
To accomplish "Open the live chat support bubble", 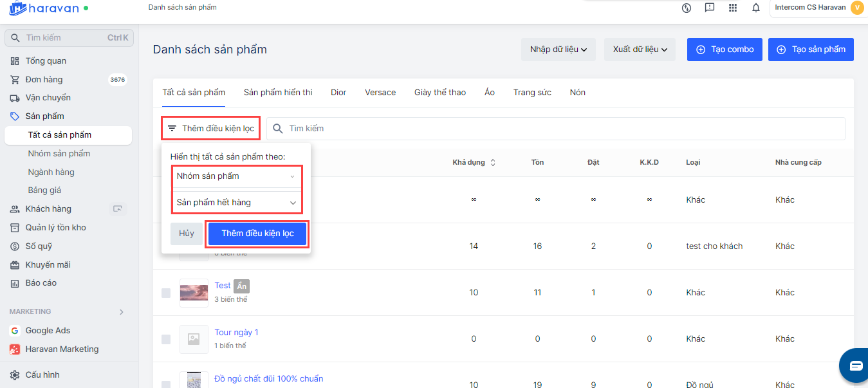I will 855,365.
